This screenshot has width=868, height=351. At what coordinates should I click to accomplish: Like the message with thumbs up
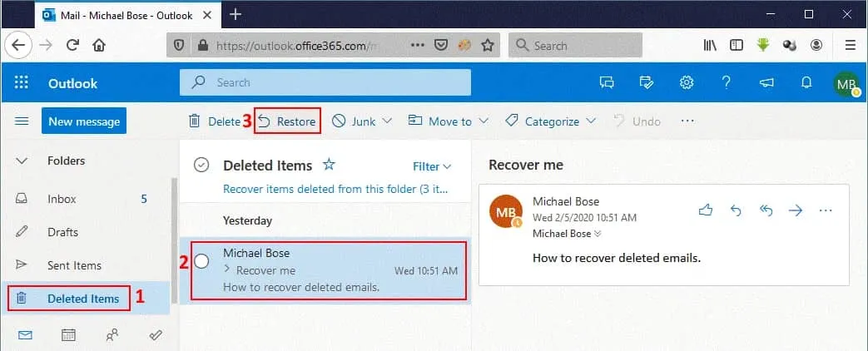coord(706,210)
